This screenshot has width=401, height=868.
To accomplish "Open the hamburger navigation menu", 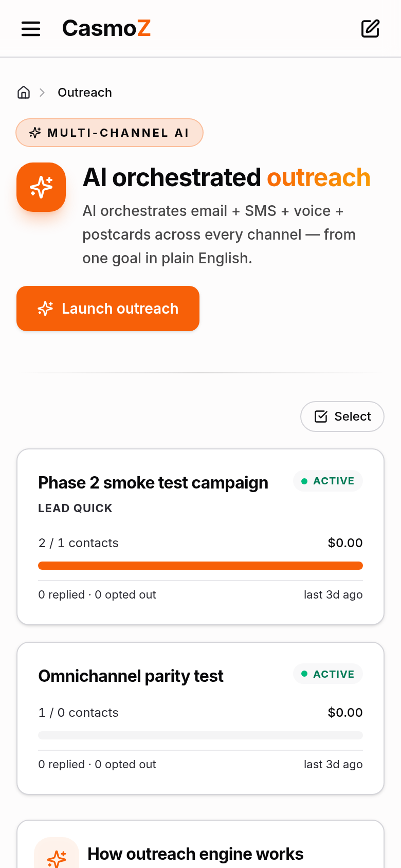I will click(x=31, y=29).
